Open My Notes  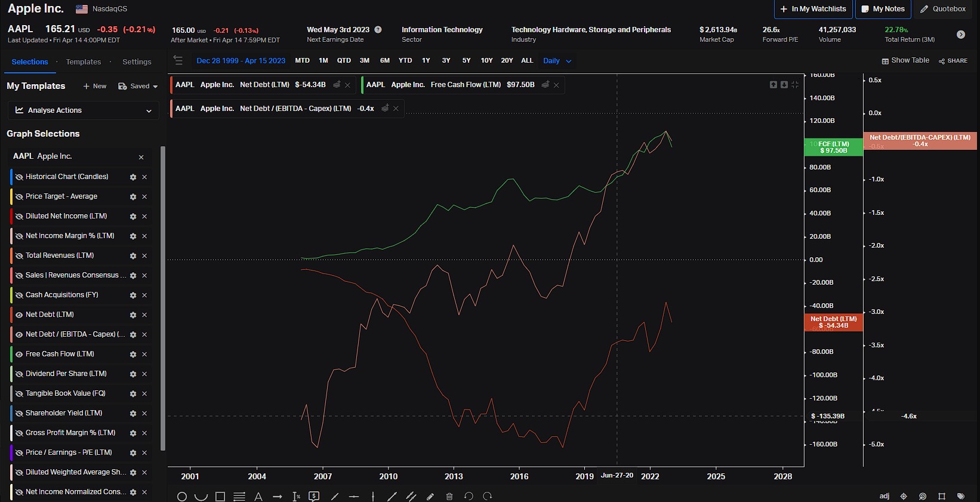coord(883,9)
